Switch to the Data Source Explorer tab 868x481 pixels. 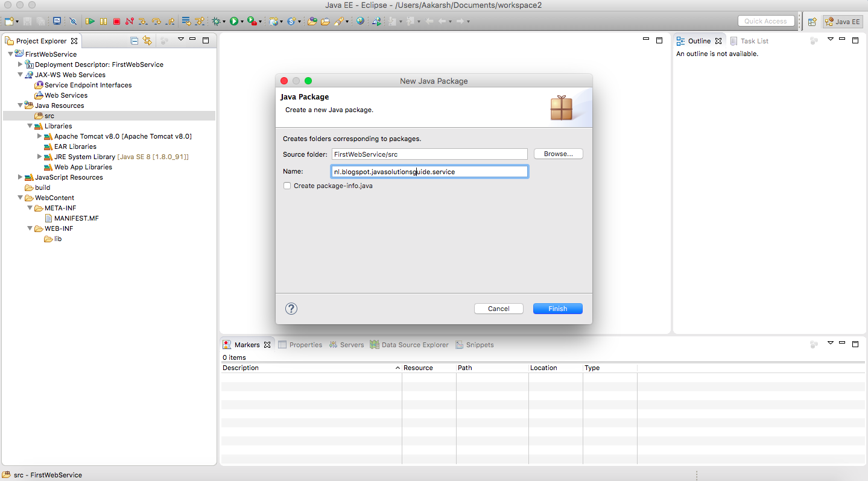pos(410,345)
